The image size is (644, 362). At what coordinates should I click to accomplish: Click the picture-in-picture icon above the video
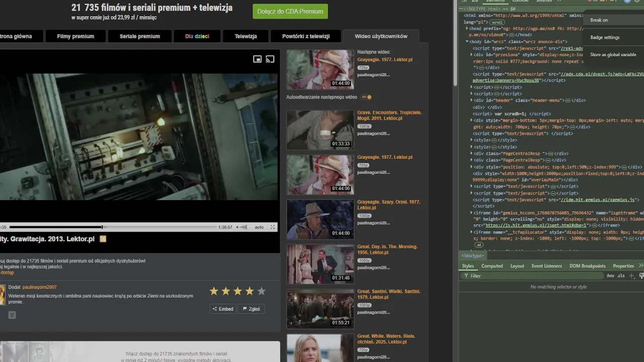coord(257,59)
